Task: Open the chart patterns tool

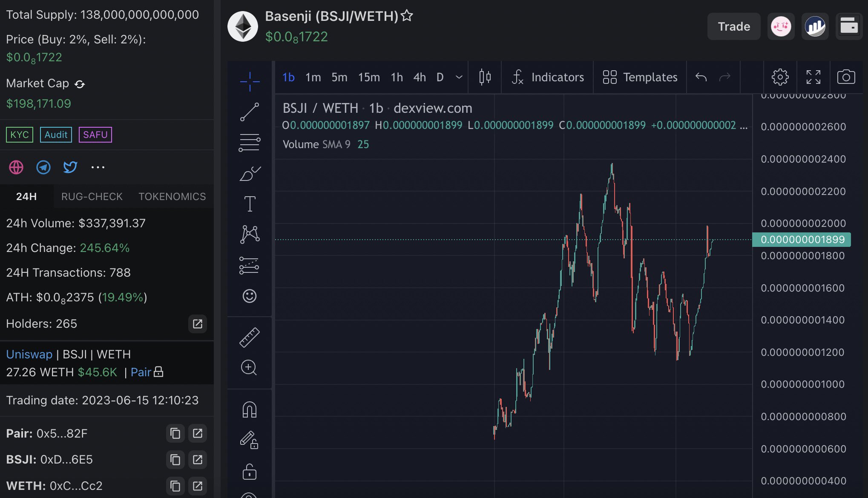Action: 250,235
